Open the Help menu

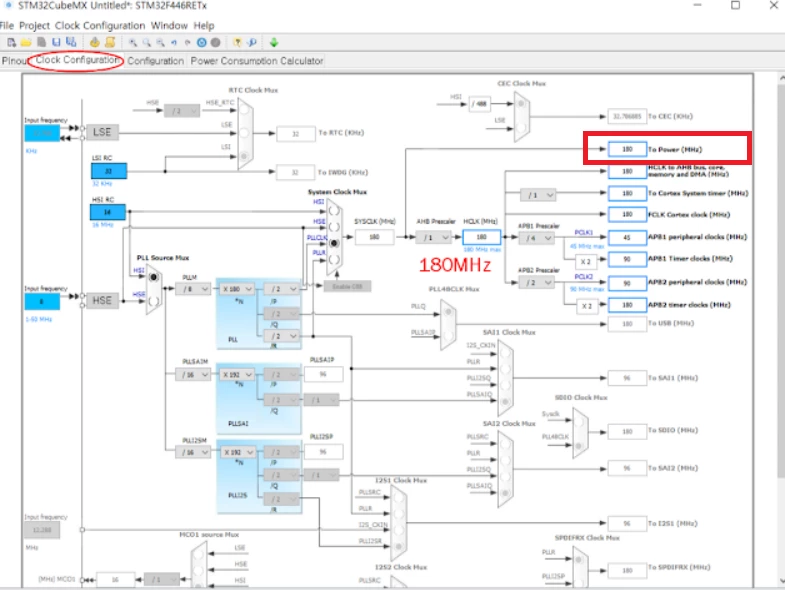[x=204, y=26]
